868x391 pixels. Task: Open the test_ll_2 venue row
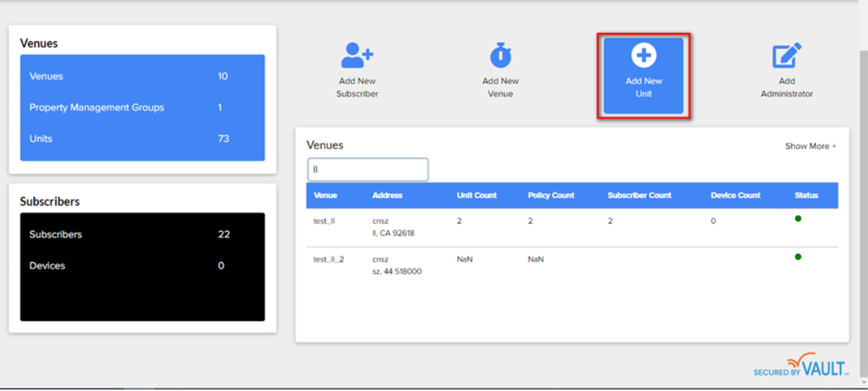328,259
